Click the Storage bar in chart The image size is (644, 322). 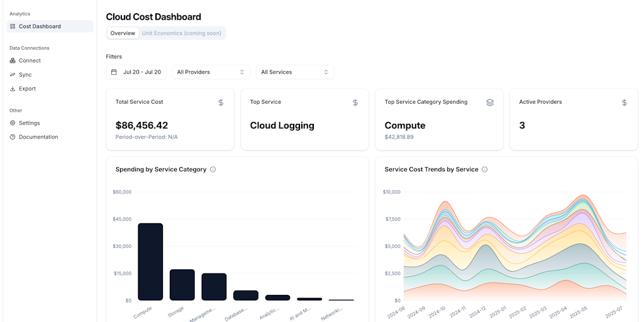point(182,285)
